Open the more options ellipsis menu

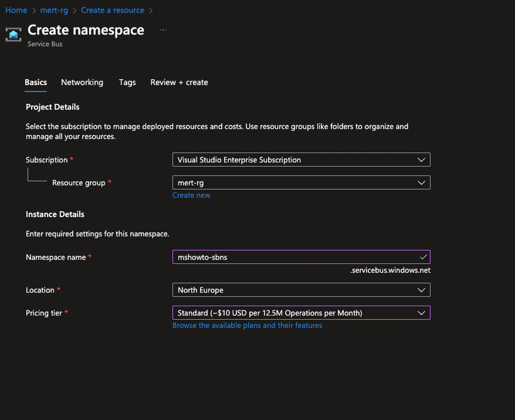163,30
